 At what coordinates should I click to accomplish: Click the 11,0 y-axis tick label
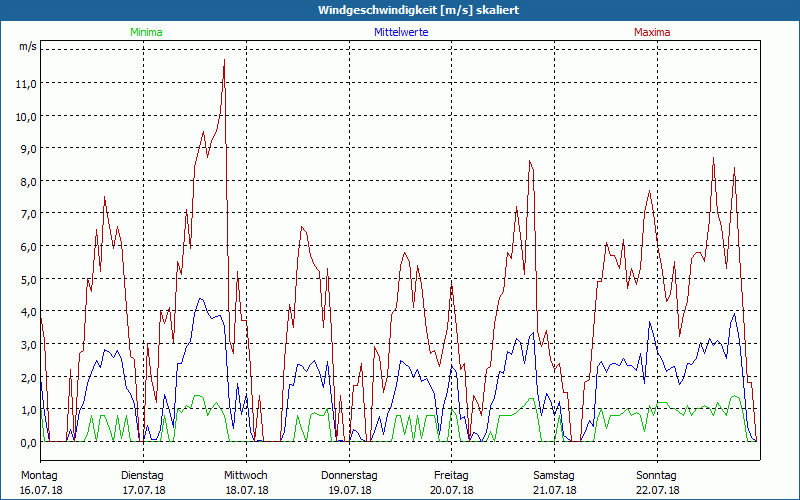[x=26, y=83]
